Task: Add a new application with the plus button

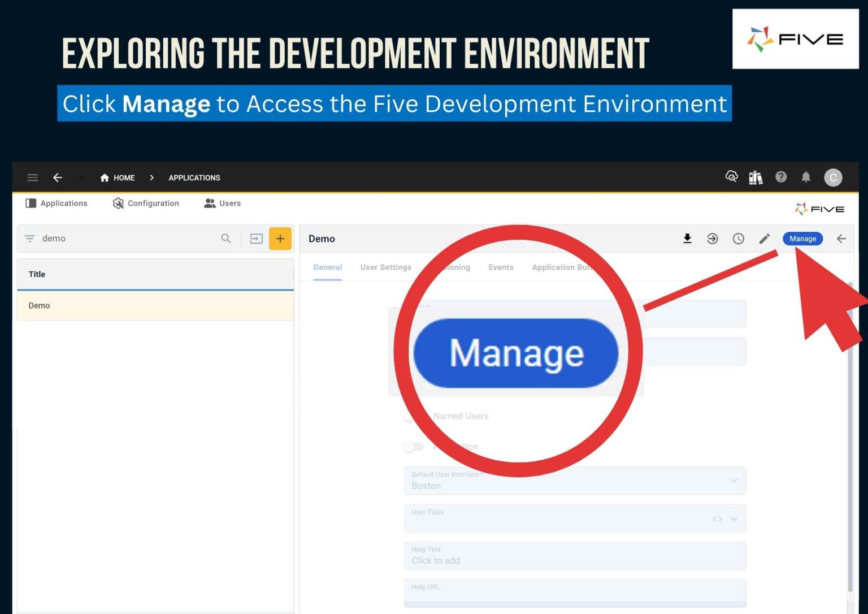Action: tap(280, 239)
